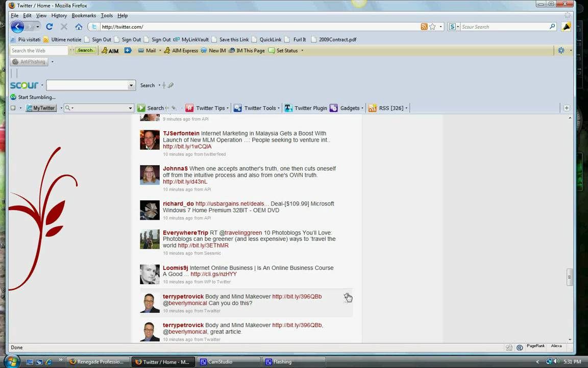Click the Gadgets icon
Image resolution: width=588 pixels, height=368 pixels.
click(334, 108)
